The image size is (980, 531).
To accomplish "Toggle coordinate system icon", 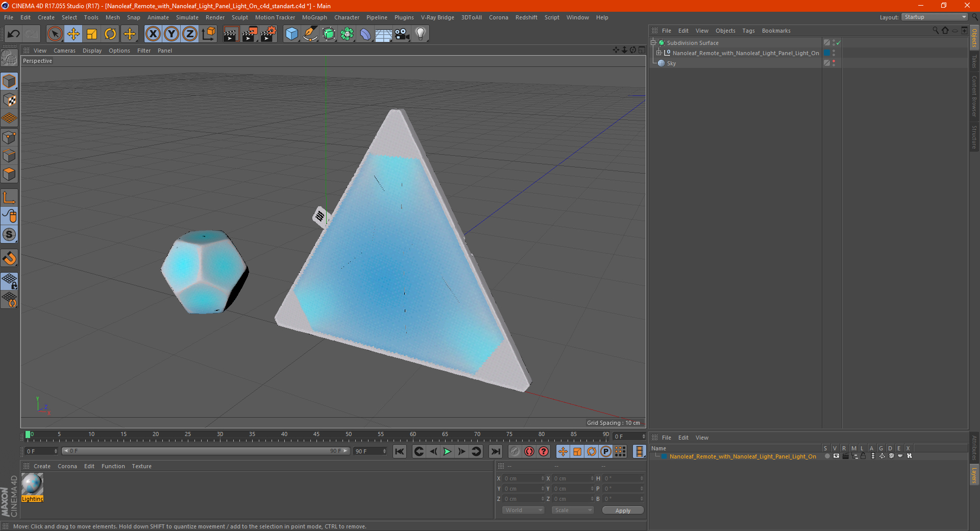I will (x=208, y=34).
